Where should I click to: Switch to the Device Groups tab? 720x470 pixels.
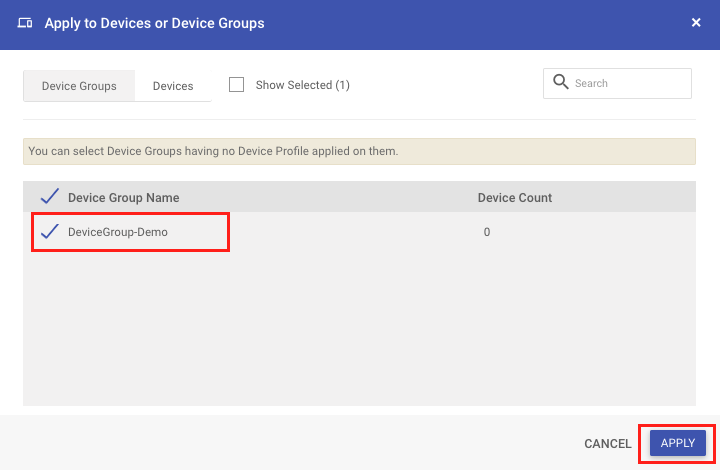click(79, 86)
